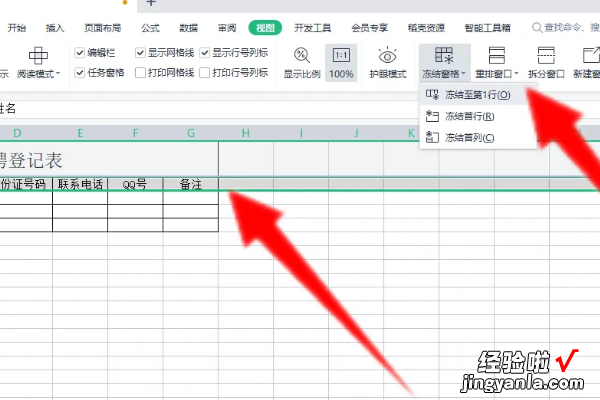Expand the 冻结窗格 dropdown arrow
Viewport: 600px width, 400px height.
point(463,73)
